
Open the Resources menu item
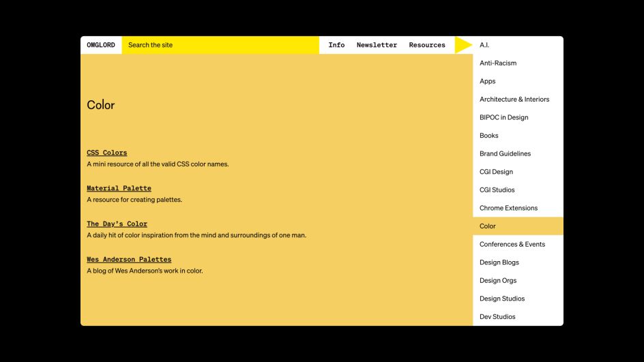pyautogui.click(x=427, y=45)
